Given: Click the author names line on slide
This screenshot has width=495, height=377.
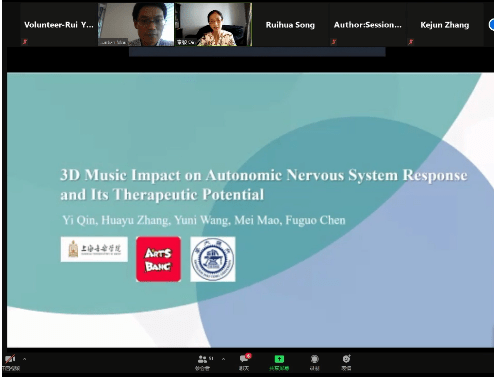Looking at the screenshot, I should (204, 220).
